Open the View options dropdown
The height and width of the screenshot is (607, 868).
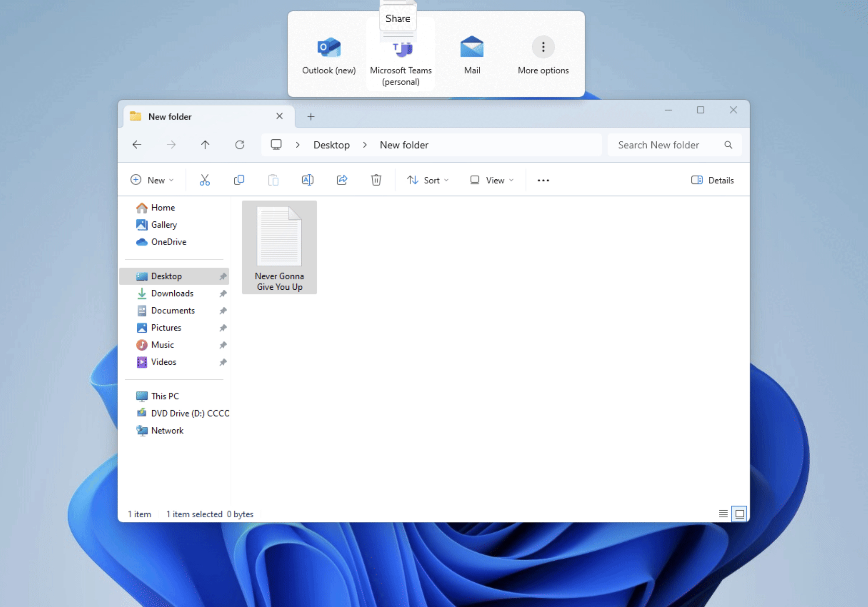(x=491, y=180)
